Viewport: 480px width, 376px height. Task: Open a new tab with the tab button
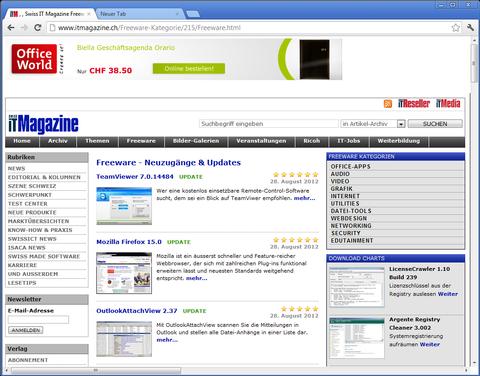193,14
